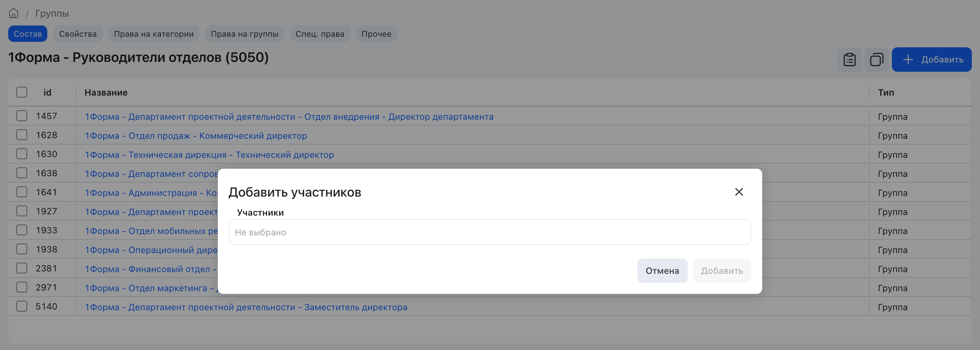
Task: Check the row 1457 checkbox
Action: 22,116
